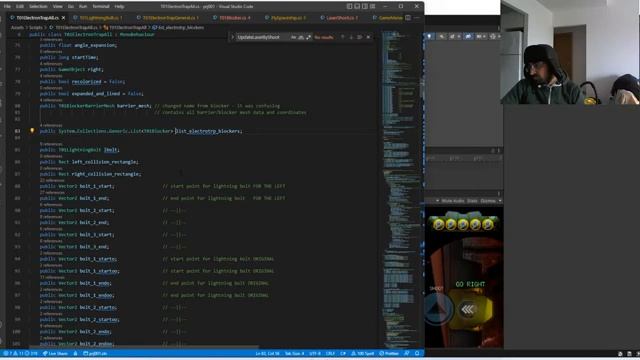The image size is (640, 360).
Task: Click the lightbulb quick-fix icon on line 83
Action: (x=32, y=131)
